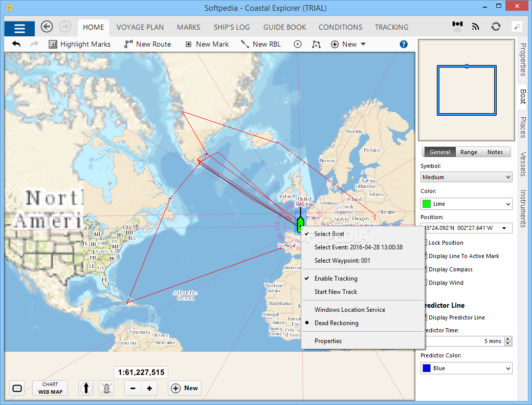
Task: Open the Symbol dropdown showing Medium
Action: (x=466, y=177)
